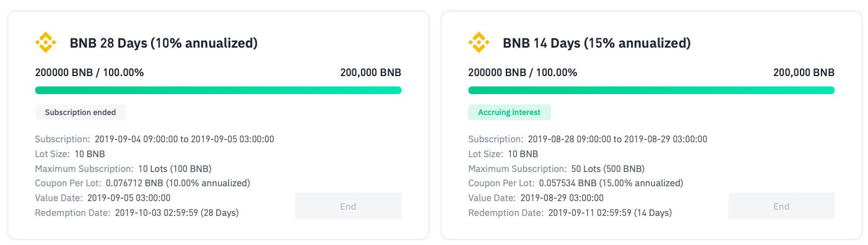Click the End button on the 28 Days card
Image resolution: width=868 pixels, height=245 pixels.
tap(348, 205)
